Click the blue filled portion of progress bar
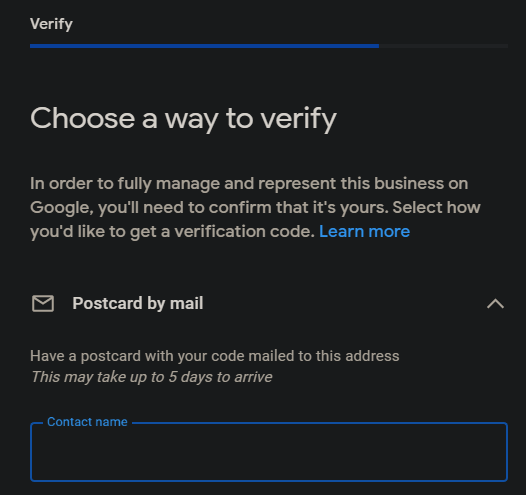This screenshot has height=495, width=526. coord(204,46)
